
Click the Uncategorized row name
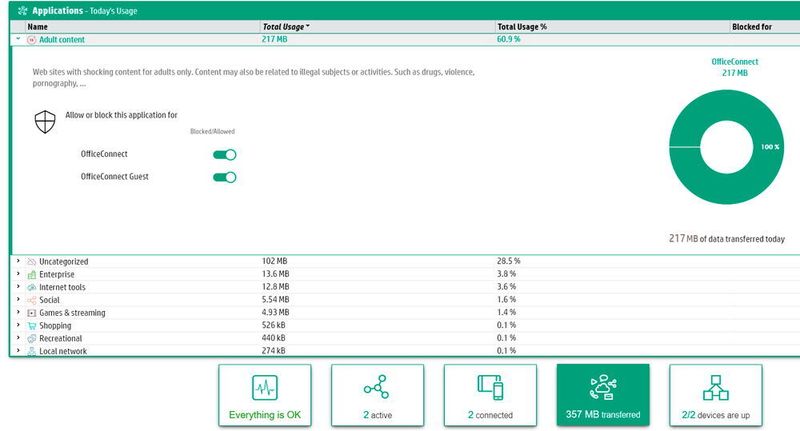(64, 262)
